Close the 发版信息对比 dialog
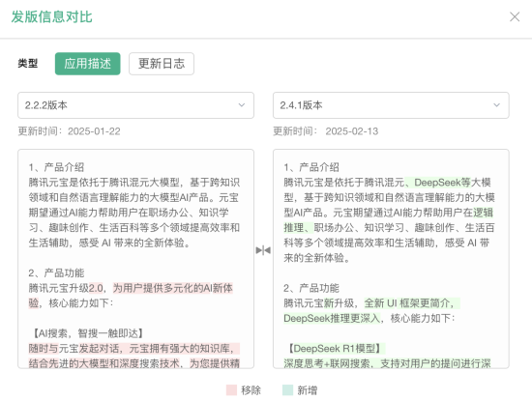This screenshot has height=401, width=532. (x=515, y=16)
